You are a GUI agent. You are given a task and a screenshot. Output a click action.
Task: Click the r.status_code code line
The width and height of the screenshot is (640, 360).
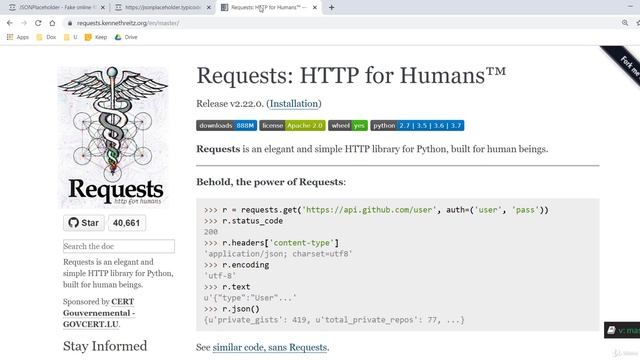[x=244, y=221]
